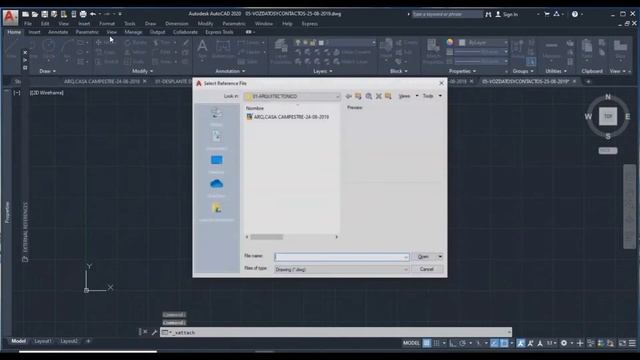Open the AutoCAD application menu logo
This screenshot has height=360, width=640.
[x=10, y=17]
